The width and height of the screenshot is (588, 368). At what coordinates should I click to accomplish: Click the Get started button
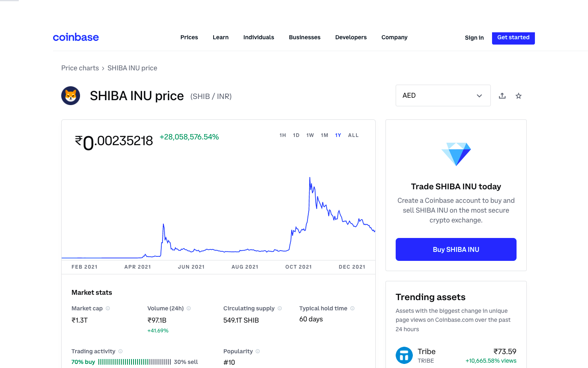coord(513,38)
